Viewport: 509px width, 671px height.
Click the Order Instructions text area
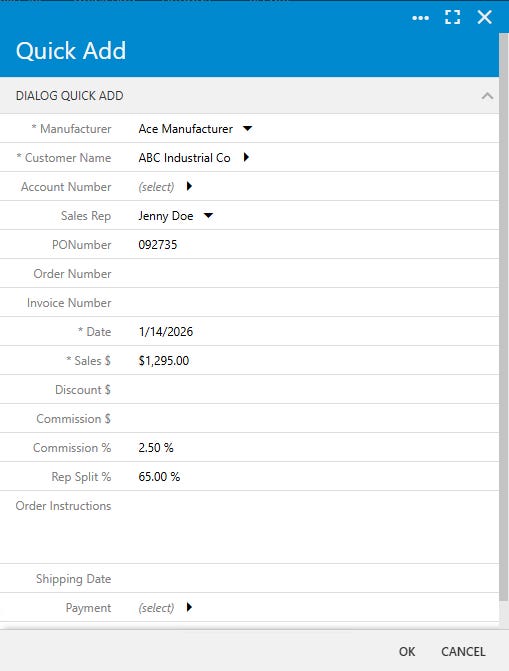point(317,527)
